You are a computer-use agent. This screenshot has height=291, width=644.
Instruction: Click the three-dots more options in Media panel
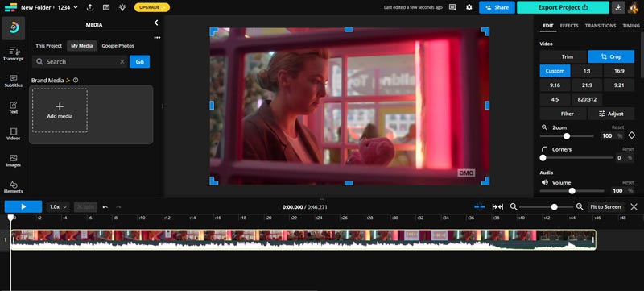[157, 38]
